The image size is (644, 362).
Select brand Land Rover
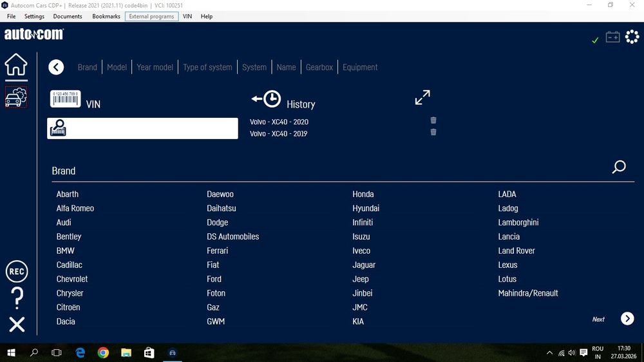coord(516,251)
